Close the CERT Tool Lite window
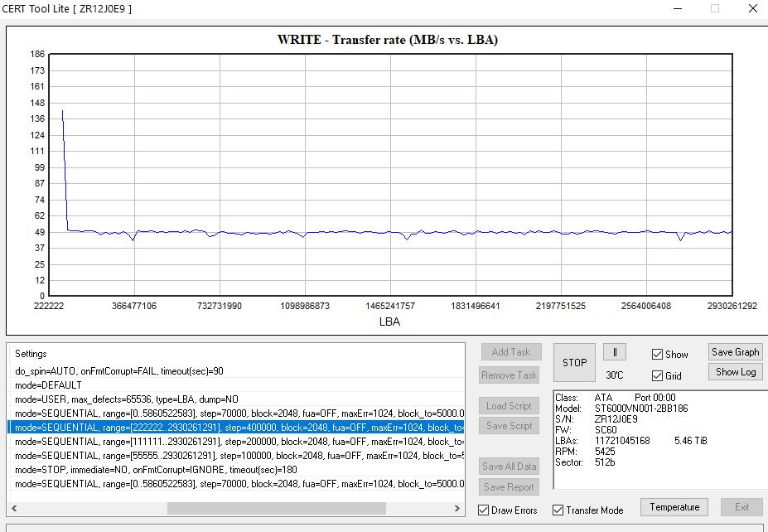 click(x=752, y=8)
